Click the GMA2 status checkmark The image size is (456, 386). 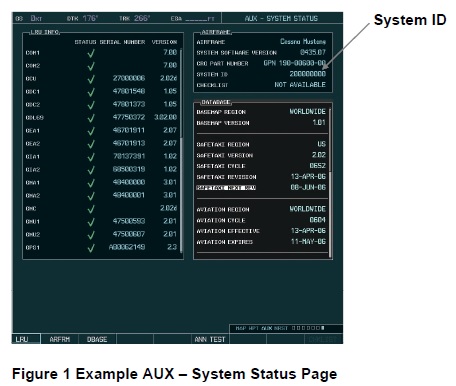(91, 196)
